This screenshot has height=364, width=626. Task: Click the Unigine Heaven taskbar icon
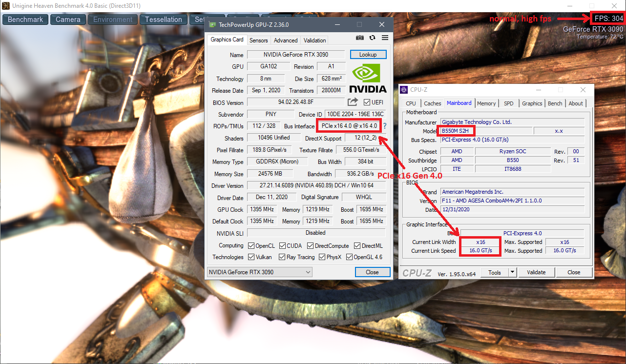[x=5, y=5]
